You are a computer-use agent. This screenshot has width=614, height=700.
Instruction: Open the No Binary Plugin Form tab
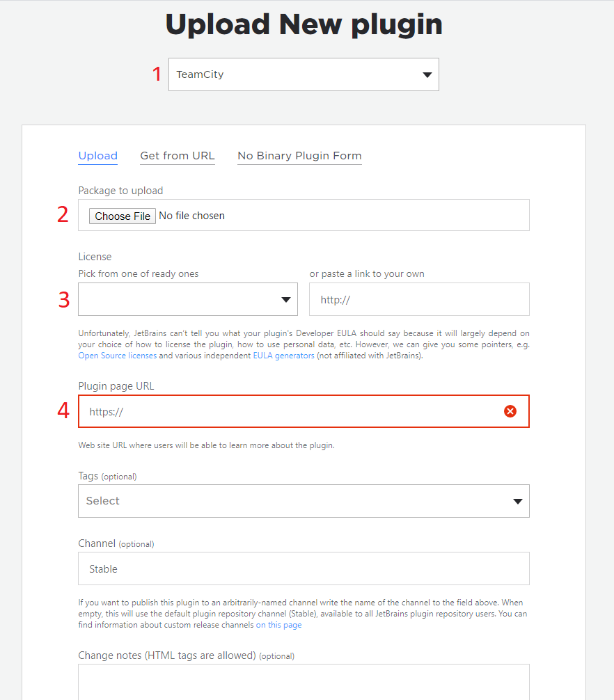[299, 156]
